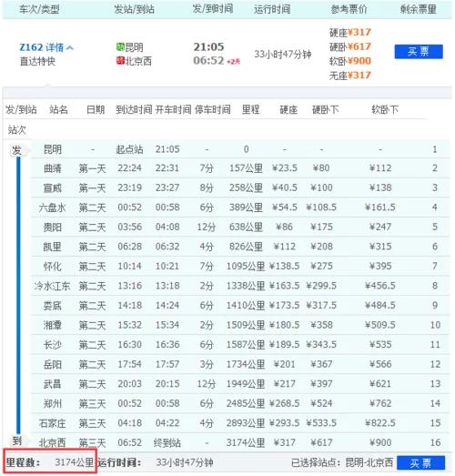Click the 已选择站点 昆明-北京西 label
The height and width of the screenshot is (476, 455).
pyautogui.click(x=342, y=462)
